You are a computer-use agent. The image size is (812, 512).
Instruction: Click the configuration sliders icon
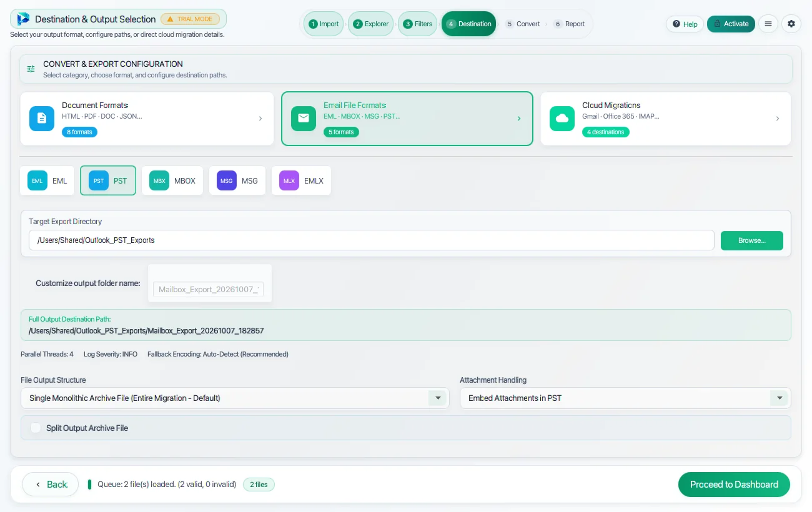[x=31, y=69]
